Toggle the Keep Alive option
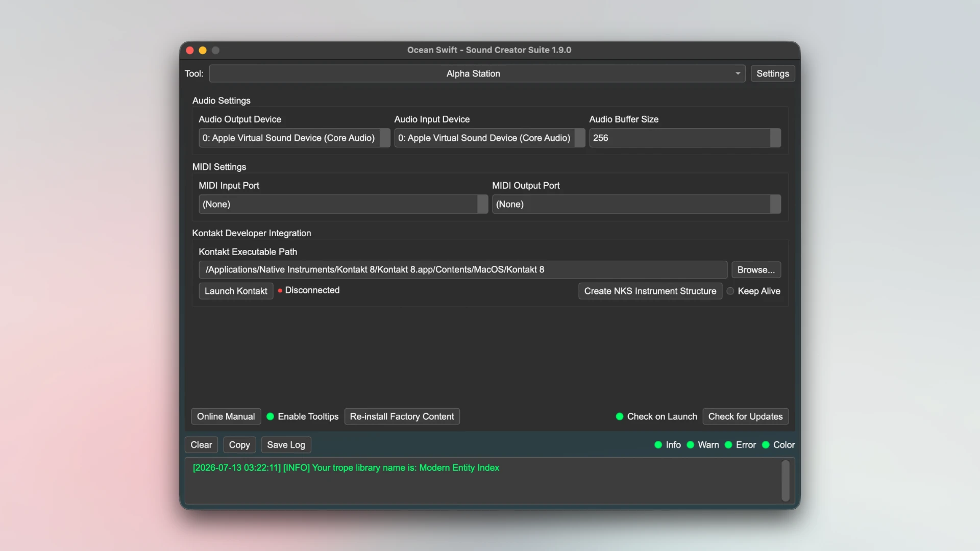The image size is (980, 551). pyautogui.click(x=753, y=291)
